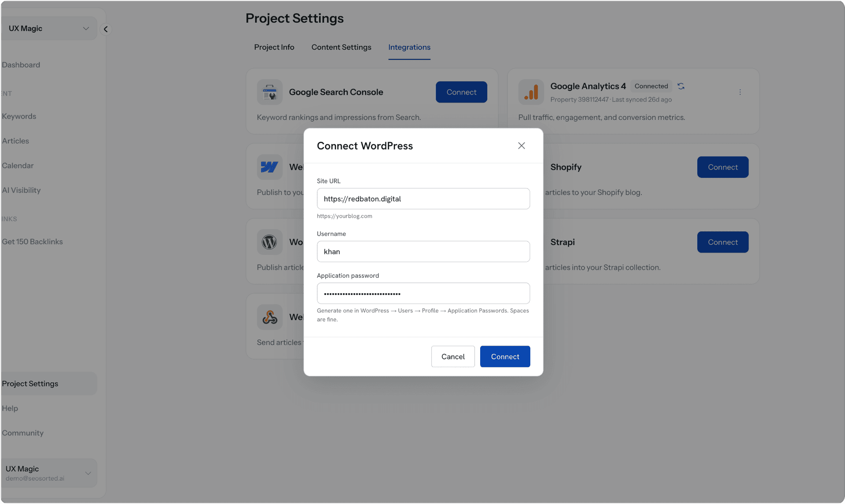Select the Integrations tab
845x504 pixels.
[409, 47]
